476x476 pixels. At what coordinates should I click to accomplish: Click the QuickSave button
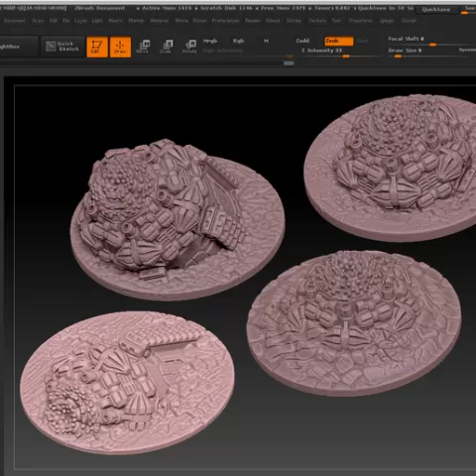point(435,10)
